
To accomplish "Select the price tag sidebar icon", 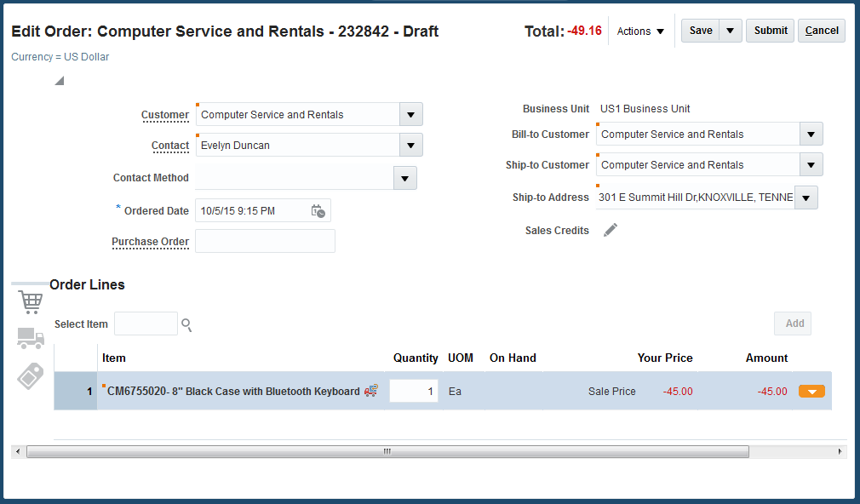I will (31, 375).
